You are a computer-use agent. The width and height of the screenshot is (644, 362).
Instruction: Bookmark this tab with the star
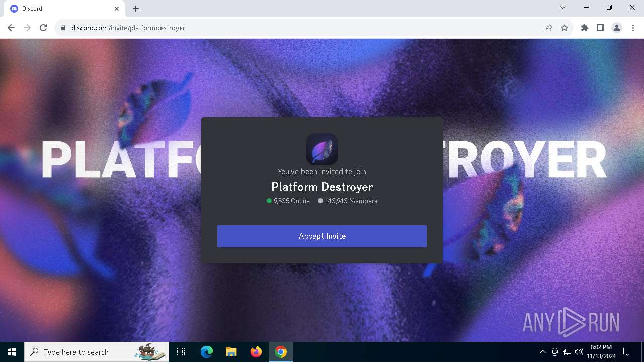click(x=565, y=28)
